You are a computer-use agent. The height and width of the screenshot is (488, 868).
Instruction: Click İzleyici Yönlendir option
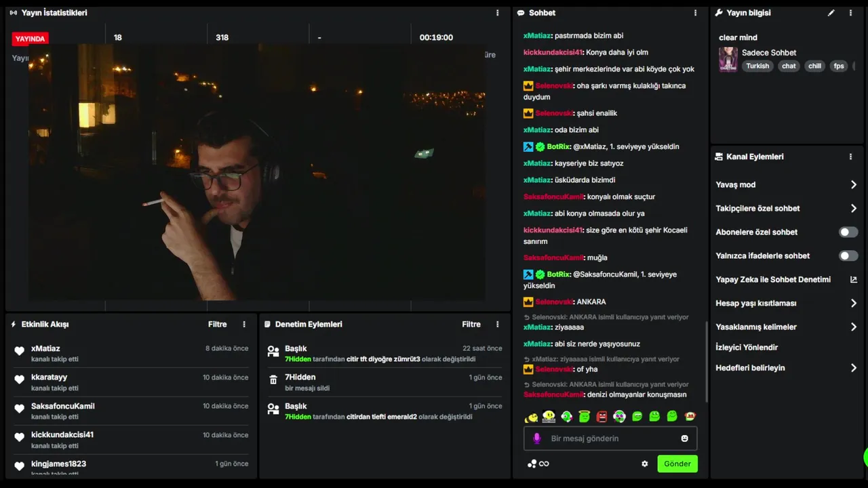coord(747,347)
